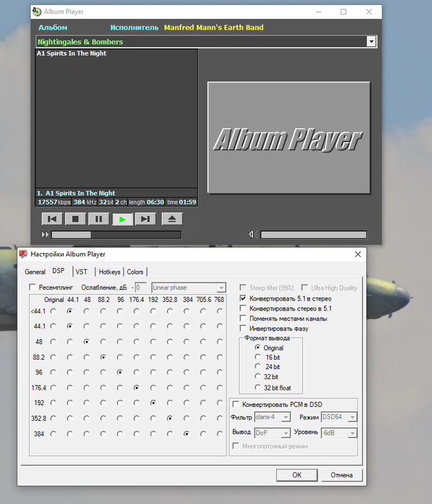Screen dimensions: 432x504
Task: Select 705.6 radio in 352.8 row
Action: 203,418
